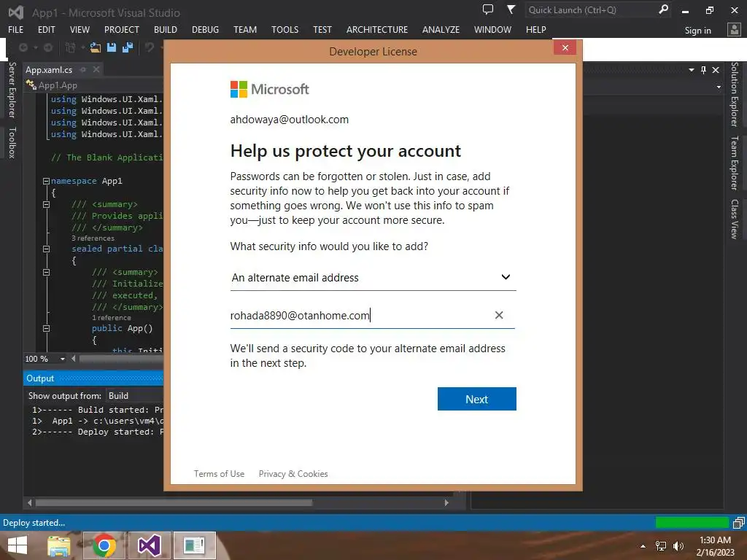Collapse the namespace App1 block
The height and width of the screenshot is (560, 747).
click(x=46, y=181)
